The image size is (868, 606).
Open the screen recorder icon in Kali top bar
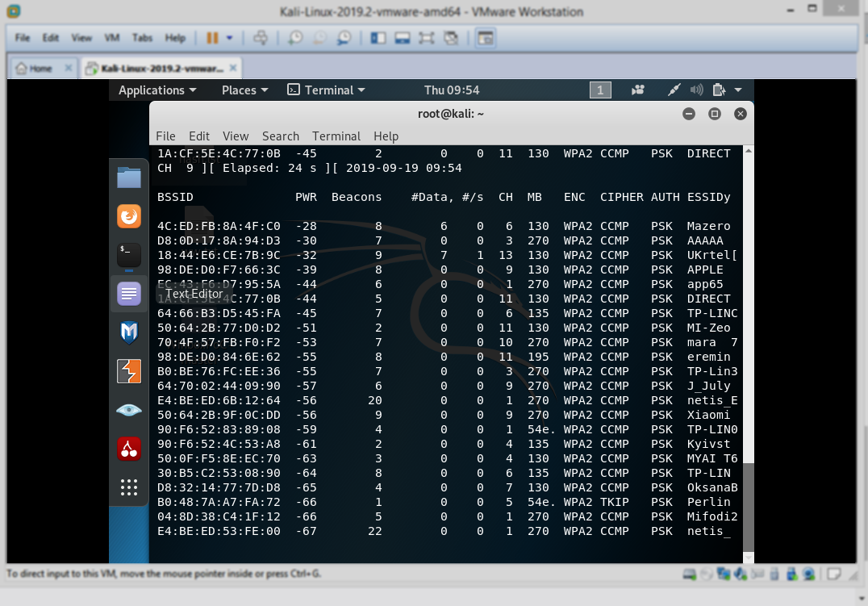638,90
